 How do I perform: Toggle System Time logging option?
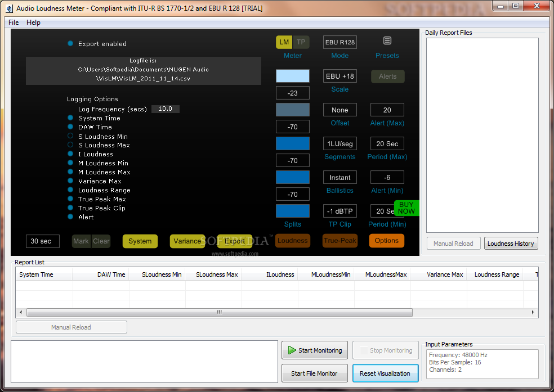(x=70, y=118)
